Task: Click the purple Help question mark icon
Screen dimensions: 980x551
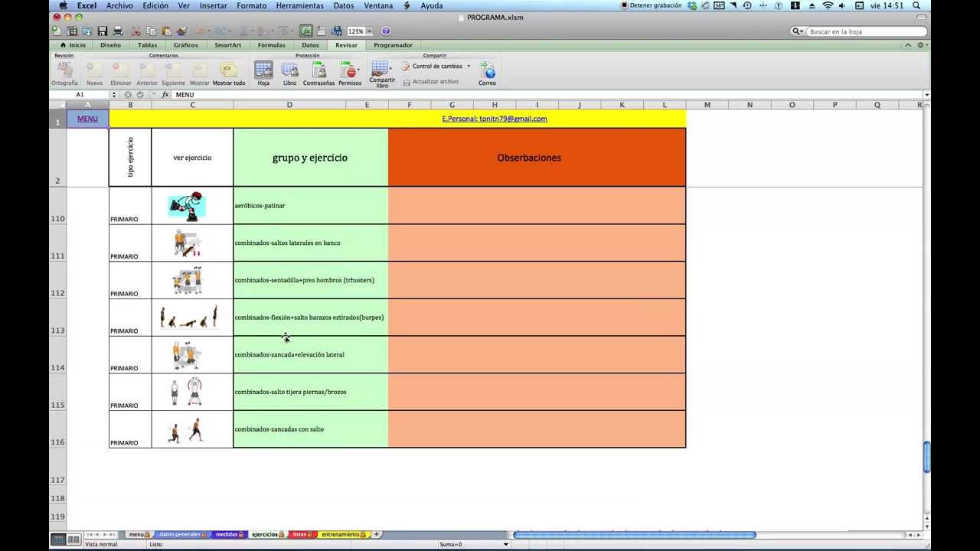Action: [386, 31]
